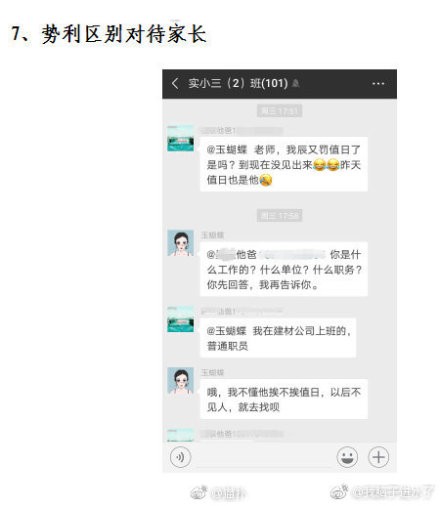Image resolution: width=440 pixels, height=506 pixels.
Task: Click heading 势利区别对待家长
Action: 124,34
